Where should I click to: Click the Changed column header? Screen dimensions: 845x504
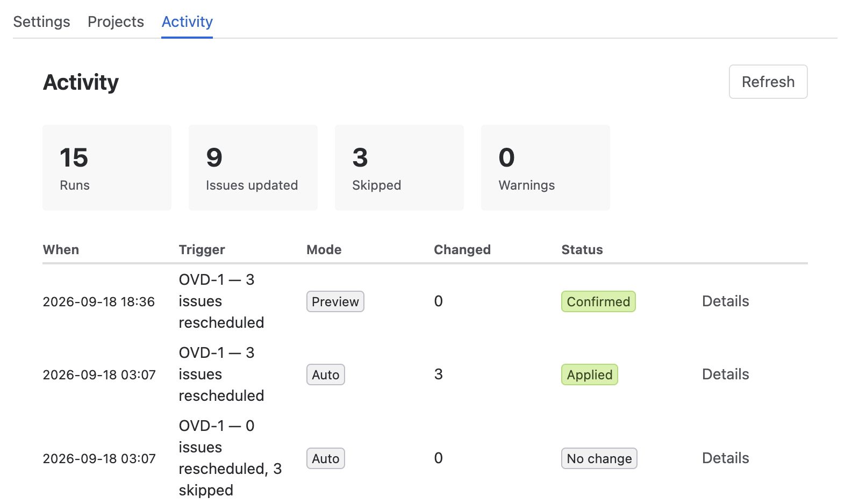coord(462,250)
